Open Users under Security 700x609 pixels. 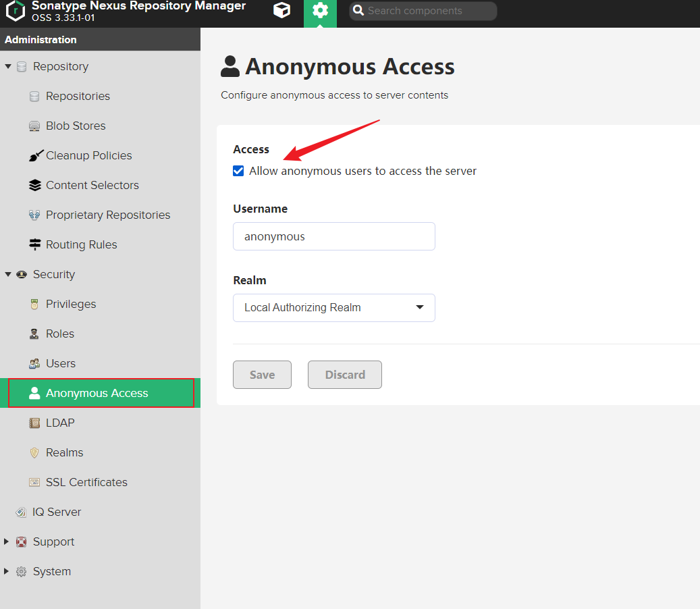point(61,363)
